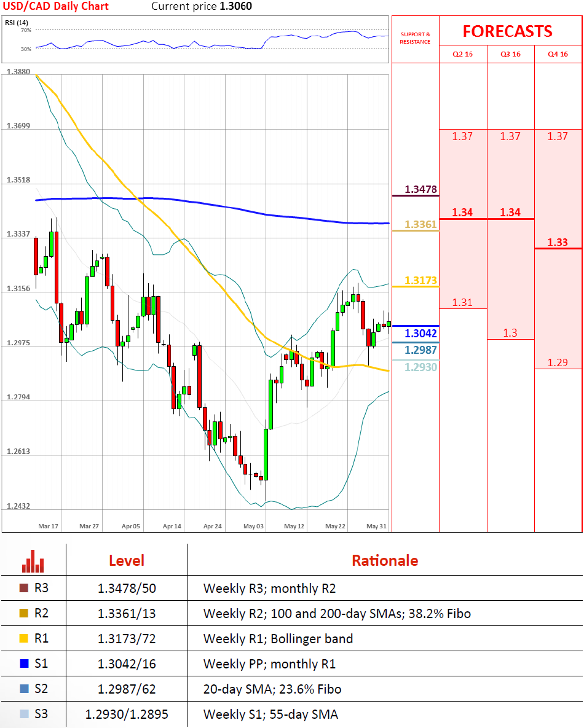Click the Current price 1.3060 text
584x728 pixels.
(x=202, y=7)
